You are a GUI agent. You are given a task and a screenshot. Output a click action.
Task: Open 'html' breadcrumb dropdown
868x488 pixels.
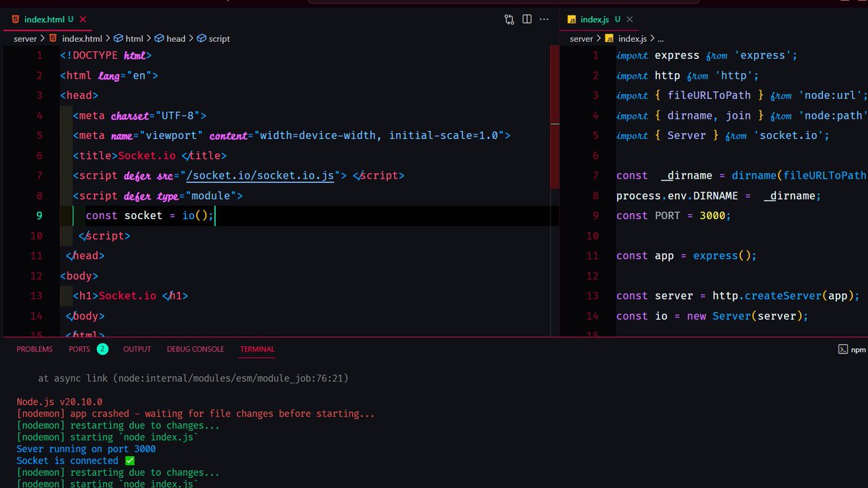click(x=135, y=38)
